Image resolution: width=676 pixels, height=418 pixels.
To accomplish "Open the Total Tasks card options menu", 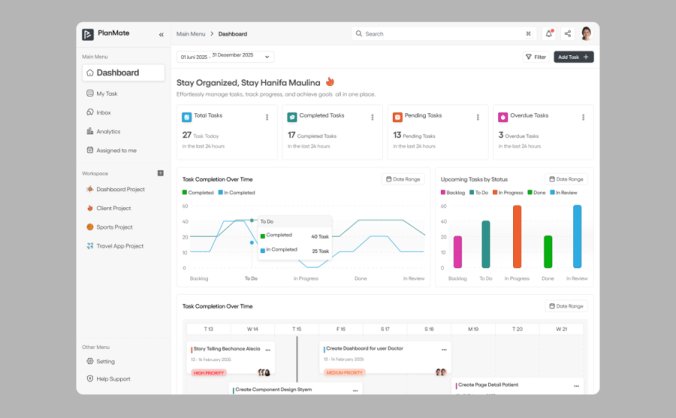I will 267,117.
